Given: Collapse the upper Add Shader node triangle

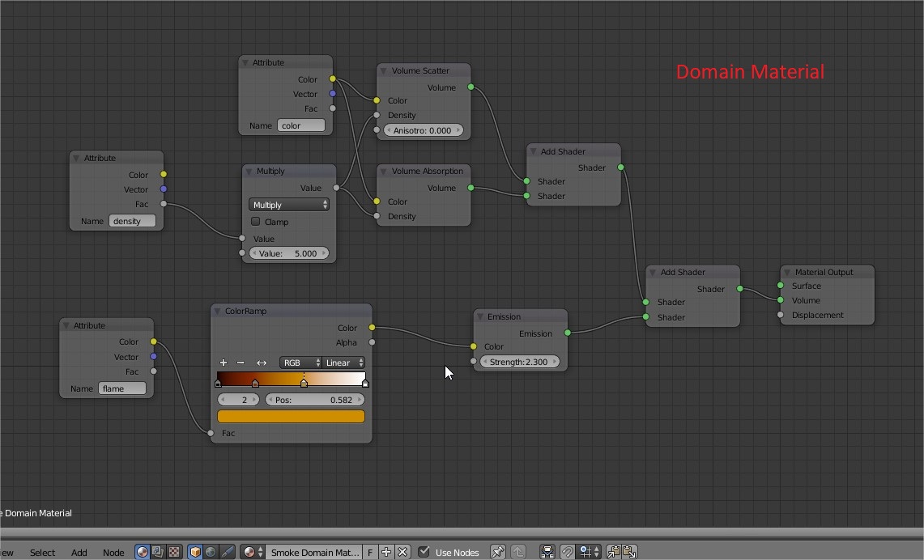Looking at the screenshot, I should point(534,151).
